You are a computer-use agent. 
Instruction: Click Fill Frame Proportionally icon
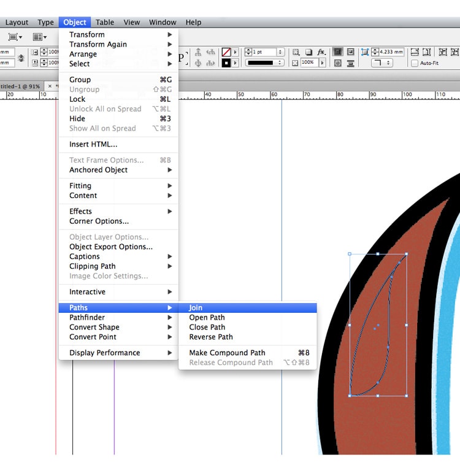pos(415,52)
